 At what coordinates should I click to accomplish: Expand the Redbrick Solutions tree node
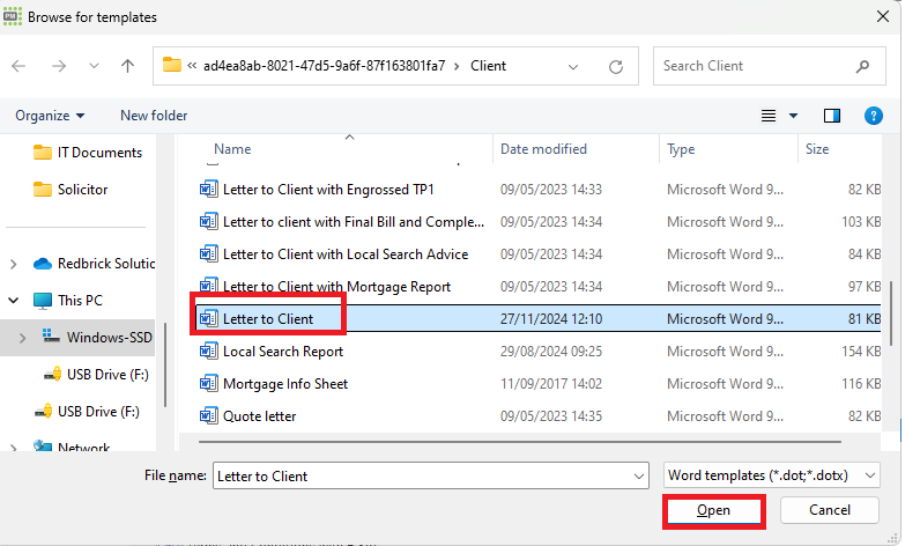[14, 264]
